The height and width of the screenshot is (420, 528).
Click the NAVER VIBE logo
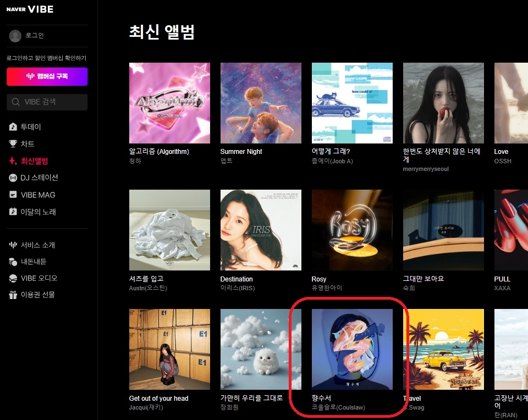[30, 9]
